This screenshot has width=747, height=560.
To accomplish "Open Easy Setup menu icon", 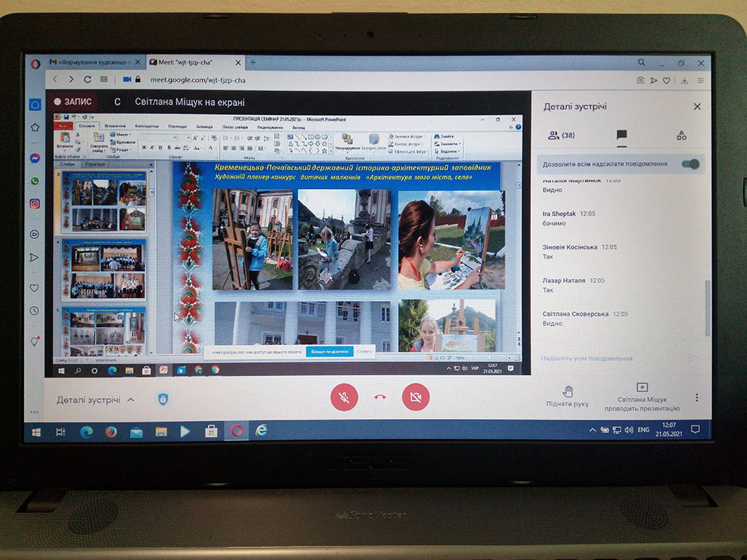I will [x=701, y=81].
